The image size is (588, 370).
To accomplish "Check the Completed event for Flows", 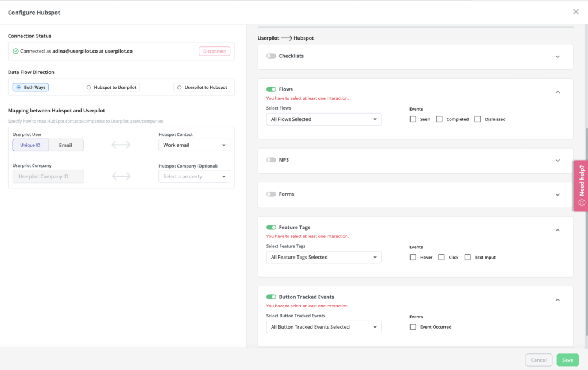I will [439, 119].
